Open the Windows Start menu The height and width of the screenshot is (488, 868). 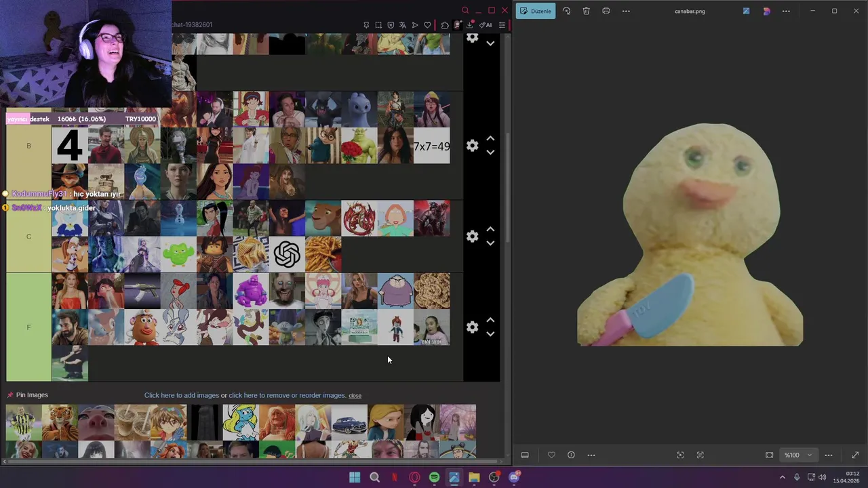(x=355, y=477)
